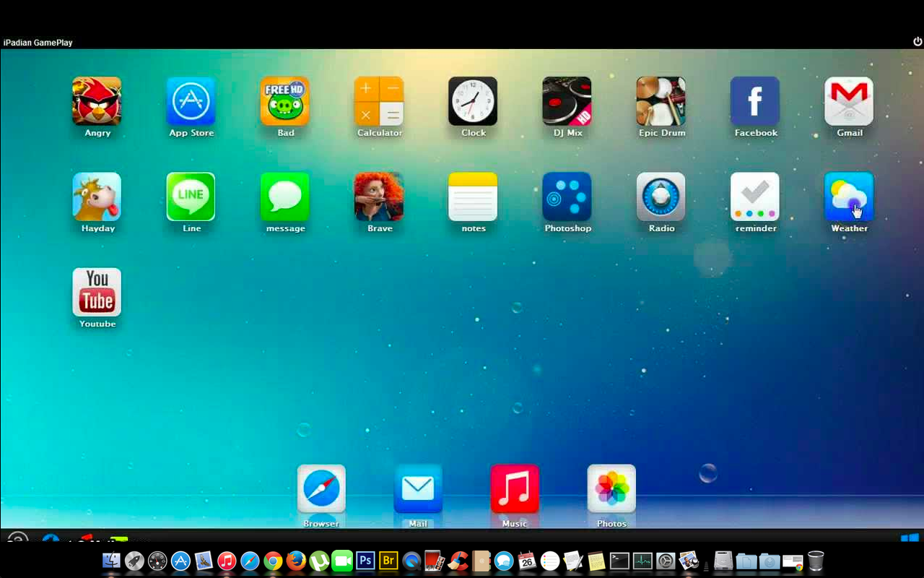Open the Angry Birds game icon

coord(97,101)
